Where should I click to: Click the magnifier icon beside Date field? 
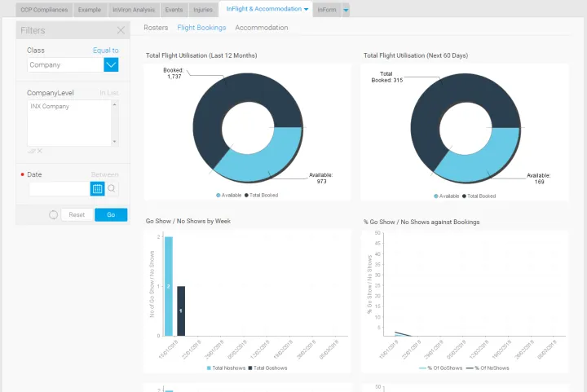113,188
